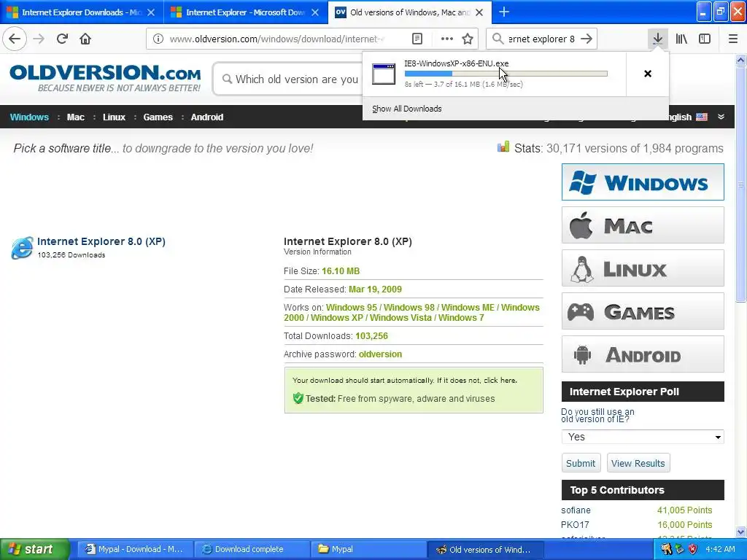This screenshot has width=747, height=560.
Task: Open the hamburger application menu
Action: pos(733,39)
